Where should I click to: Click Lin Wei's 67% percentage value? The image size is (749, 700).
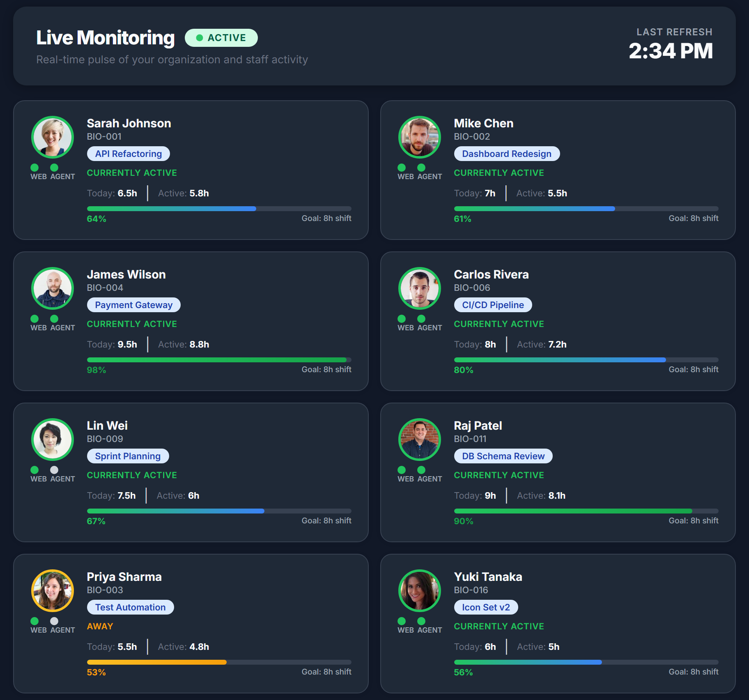96,521
